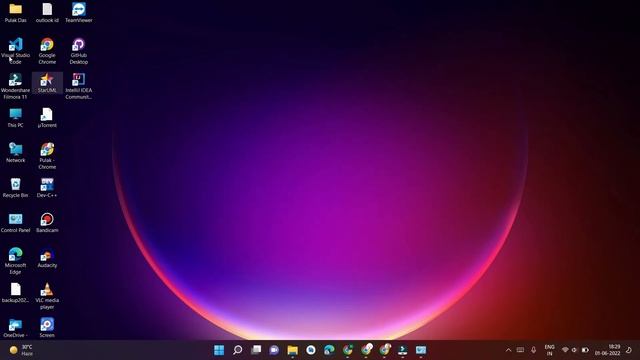This screenshot has height=360, width=640.
Task: Select the Recycle Bin icon
Action: tap(16, 188)
